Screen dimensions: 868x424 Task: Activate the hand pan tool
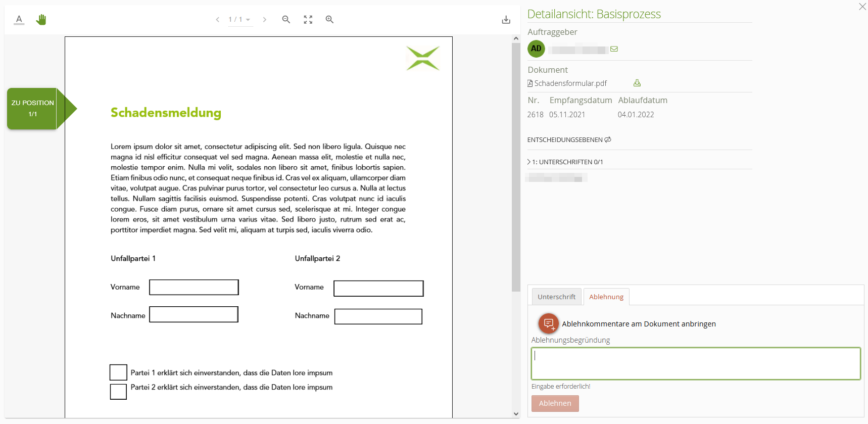(41, 20)
